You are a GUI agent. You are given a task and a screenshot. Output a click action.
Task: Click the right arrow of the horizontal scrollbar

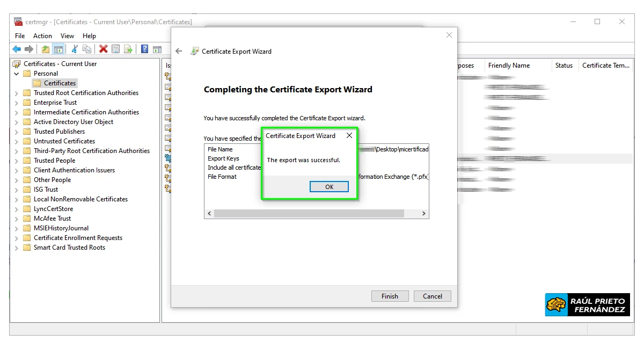click(423, 214)
